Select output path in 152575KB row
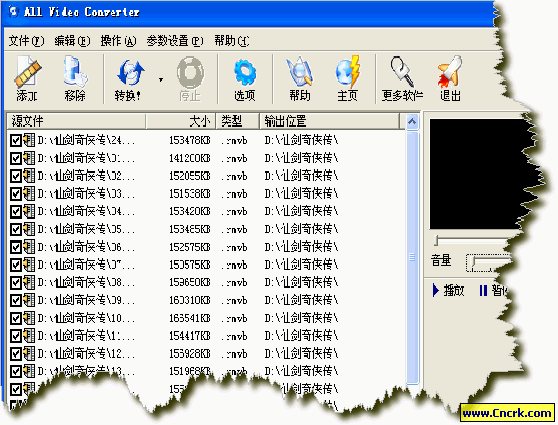558x425 pixels. coord(301,247)
